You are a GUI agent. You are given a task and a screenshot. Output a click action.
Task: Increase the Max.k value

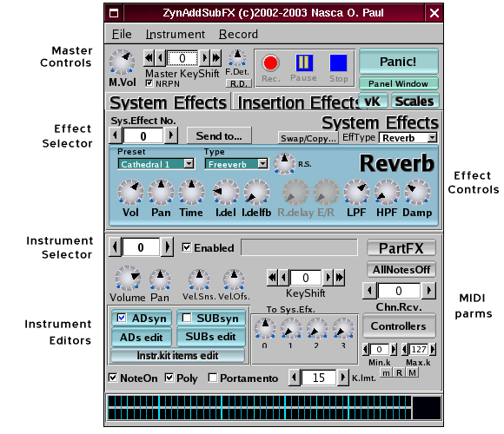(433, 349)
